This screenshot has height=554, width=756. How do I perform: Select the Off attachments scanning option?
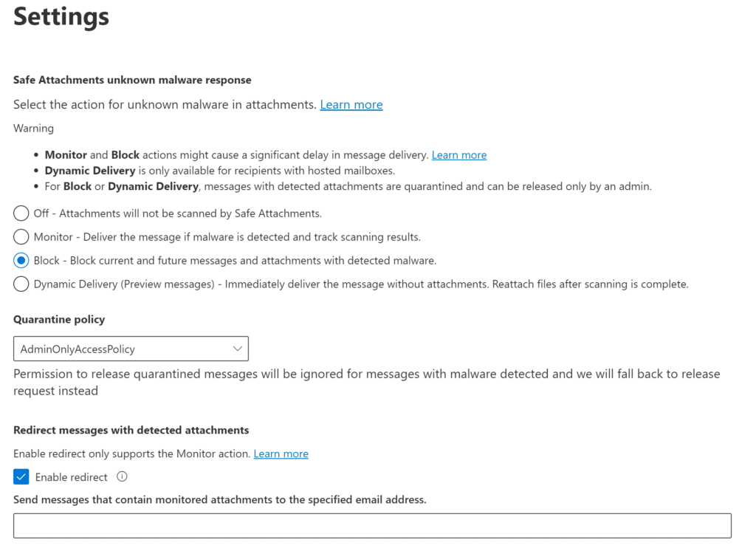pyautogui.click(x=21, y=213)
